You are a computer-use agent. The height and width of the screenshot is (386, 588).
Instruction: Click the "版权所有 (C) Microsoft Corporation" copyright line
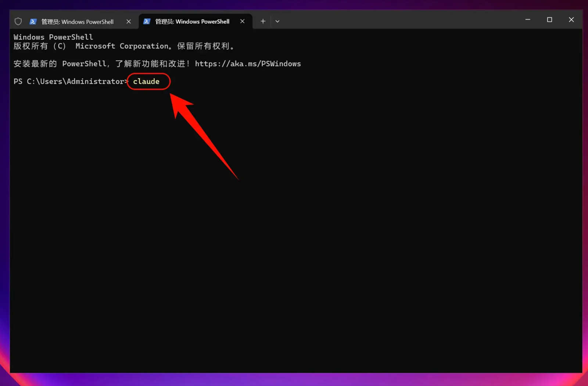coord(124,46)
